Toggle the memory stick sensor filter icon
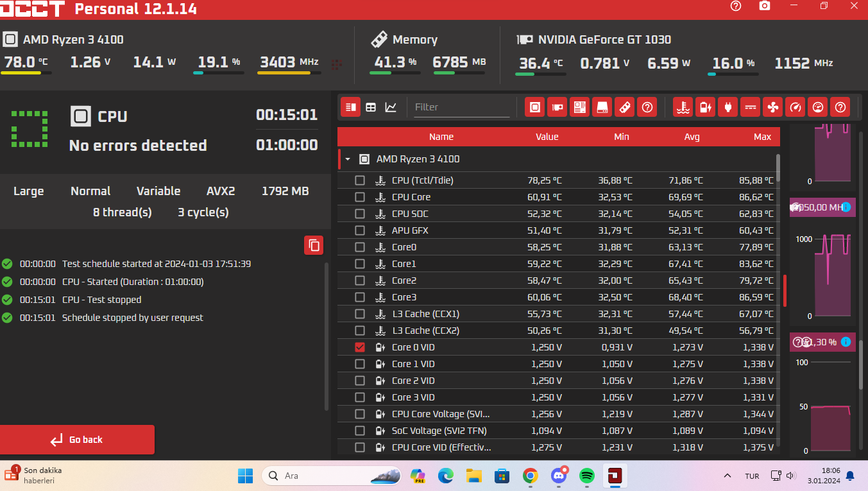 pyautogui.click(x=625, y=107)
